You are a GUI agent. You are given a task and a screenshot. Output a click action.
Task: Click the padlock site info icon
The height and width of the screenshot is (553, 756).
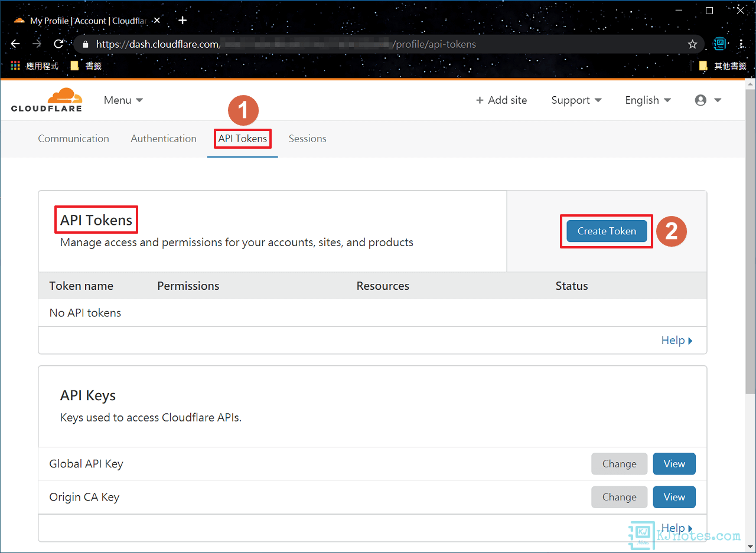point(86,44)
